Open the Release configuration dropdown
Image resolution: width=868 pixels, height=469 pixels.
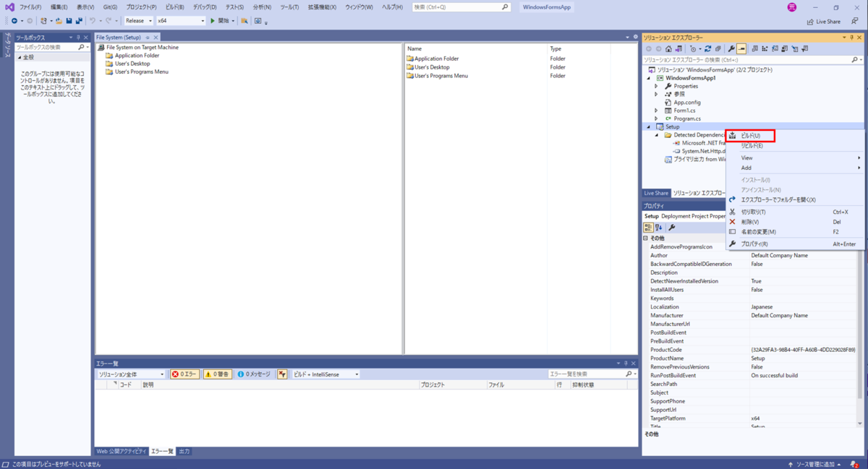[x=139, y=21]
